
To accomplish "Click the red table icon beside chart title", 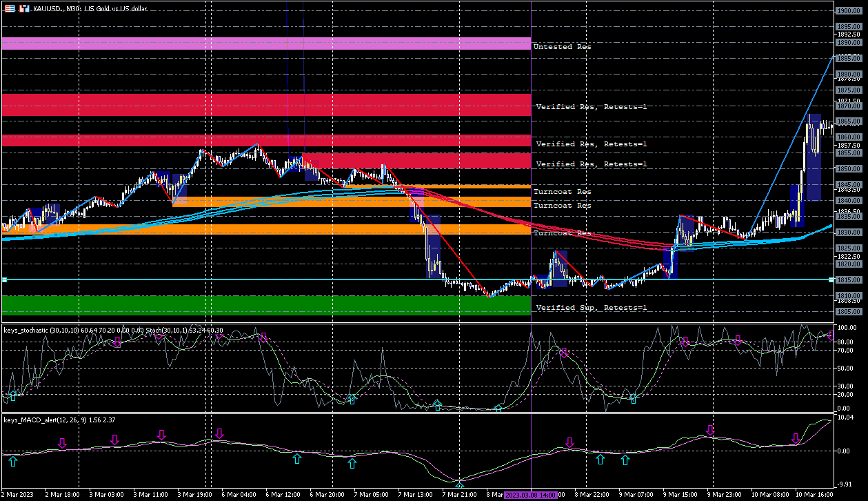I will (x=9, y=10).
